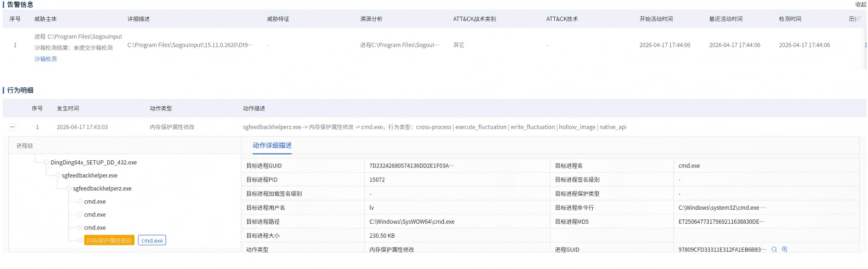Click the circle node before sgfeedbackhelperz.exe
Screen dimensions: 868x269
point(69,188)
